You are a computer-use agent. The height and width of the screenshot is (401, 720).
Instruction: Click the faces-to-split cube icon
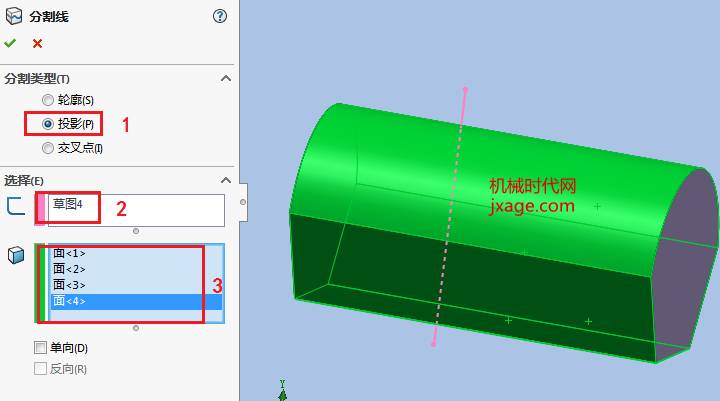[16, 255]
